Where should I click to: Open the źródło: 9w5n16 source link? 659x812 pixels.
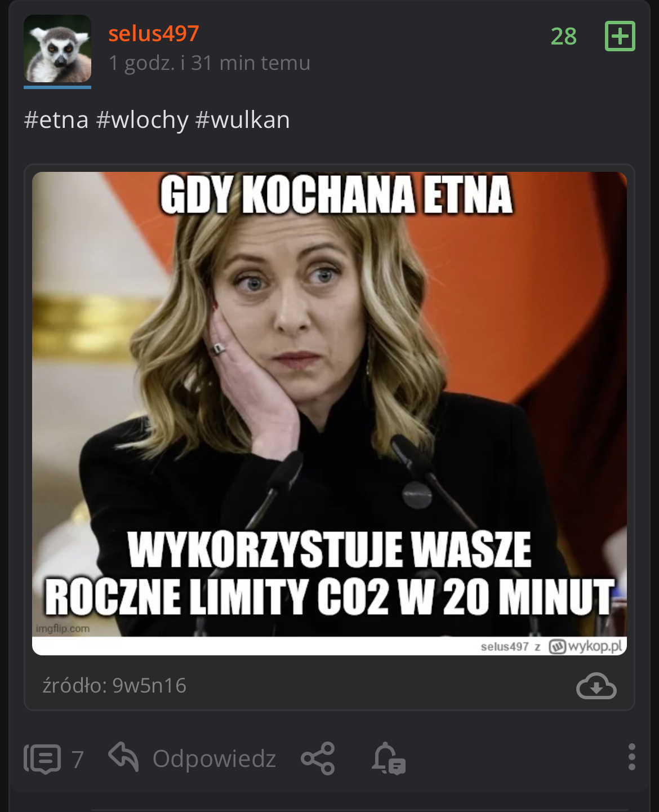tap(114, 685)
